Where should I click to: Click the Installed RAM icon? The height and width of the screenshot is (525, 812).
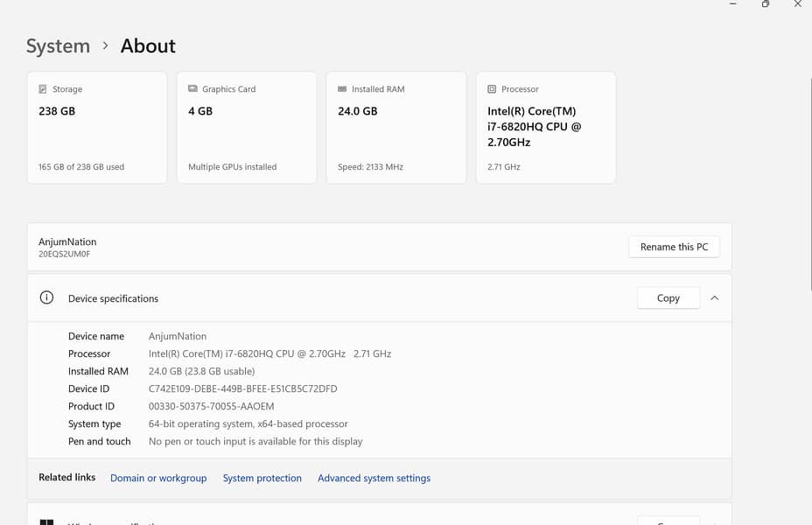(x=342, y=89)
